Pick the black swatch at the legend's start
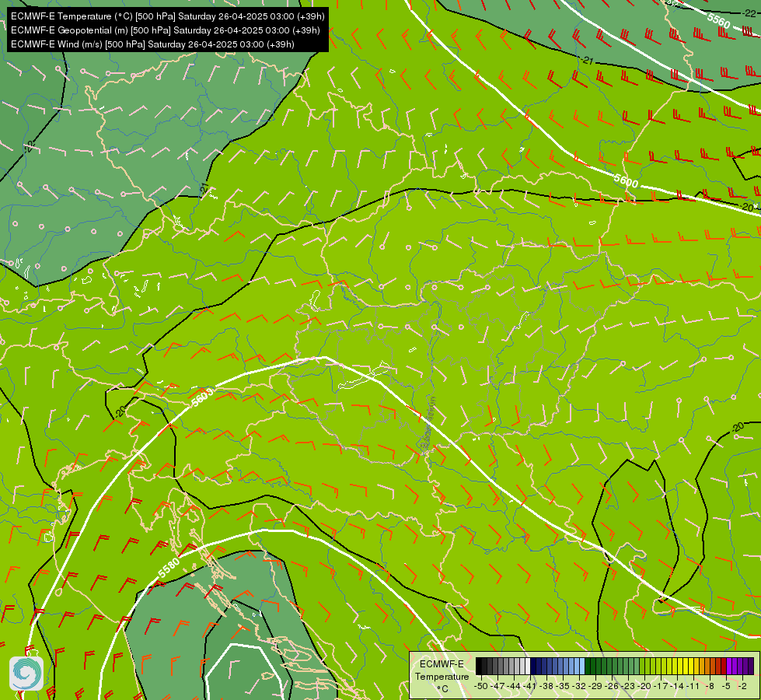 tap(479, 666)
